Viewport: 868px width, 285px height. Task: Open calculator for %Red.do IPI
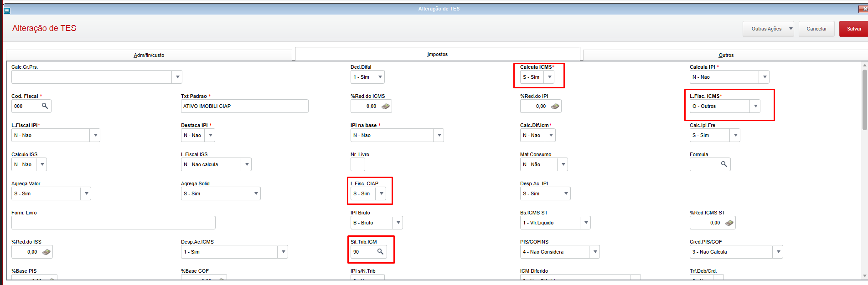tap(555, 106)
